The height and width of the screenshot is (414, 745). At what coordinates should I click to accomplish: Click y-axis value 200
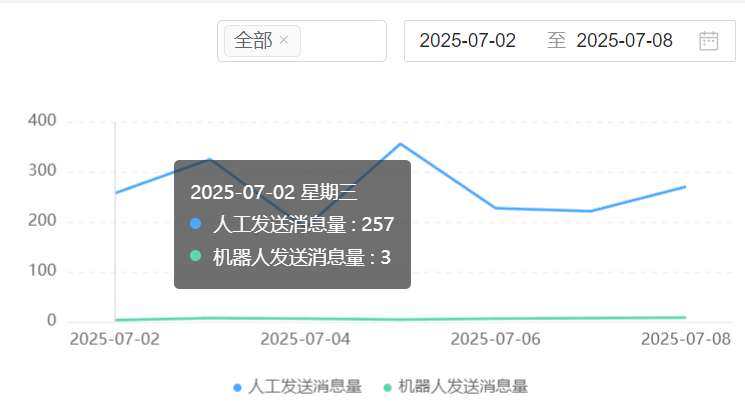point(42,221)
